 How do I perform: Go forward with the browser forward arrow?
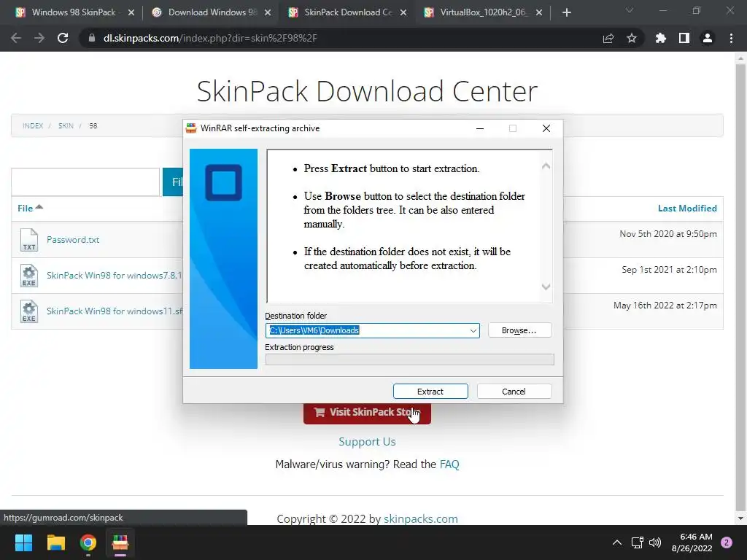point(39,38)
